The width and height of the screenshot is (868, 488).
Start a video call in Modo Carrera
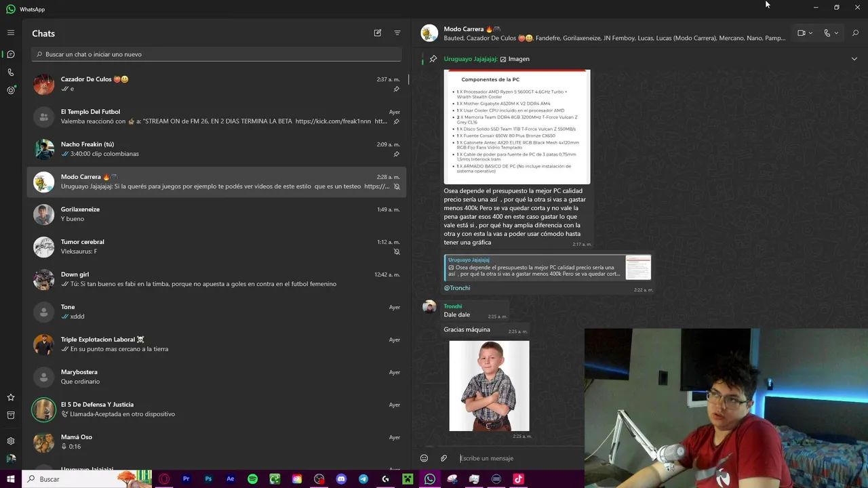point(802,33)
